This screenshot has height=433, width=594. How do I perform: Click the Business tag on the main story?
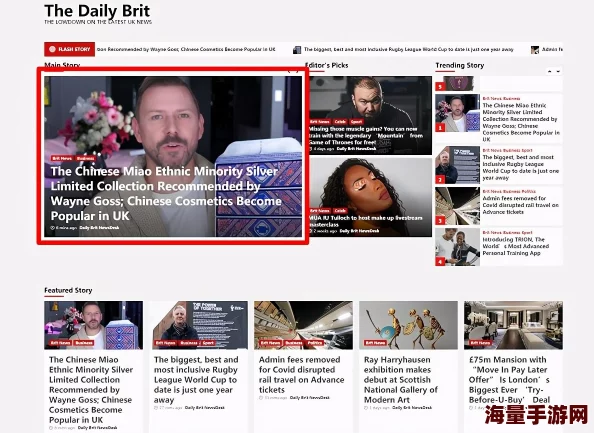[85, 158]
